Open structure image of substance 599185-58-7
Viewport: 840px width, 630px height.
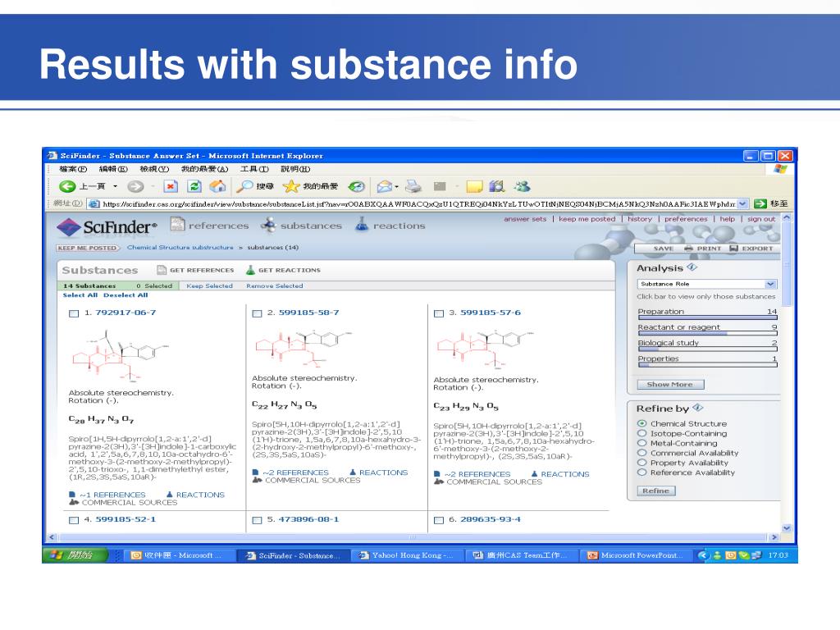click(304, 348)
